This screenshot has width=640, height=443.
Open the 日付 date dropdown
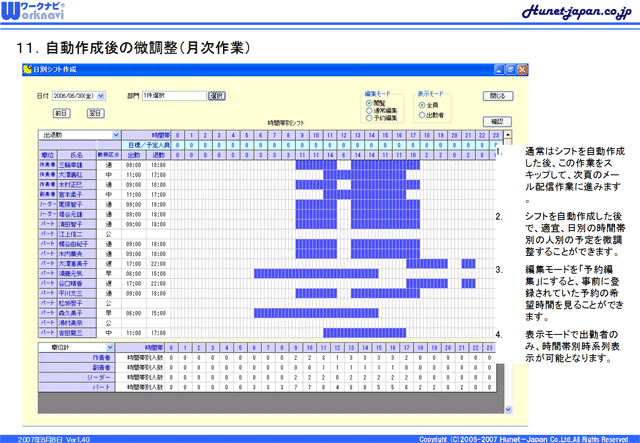tap(101, 96)
